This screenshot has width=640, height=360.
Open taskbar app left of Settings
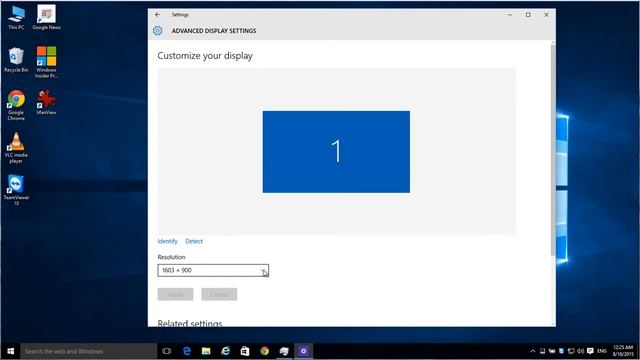coord(284,351)
